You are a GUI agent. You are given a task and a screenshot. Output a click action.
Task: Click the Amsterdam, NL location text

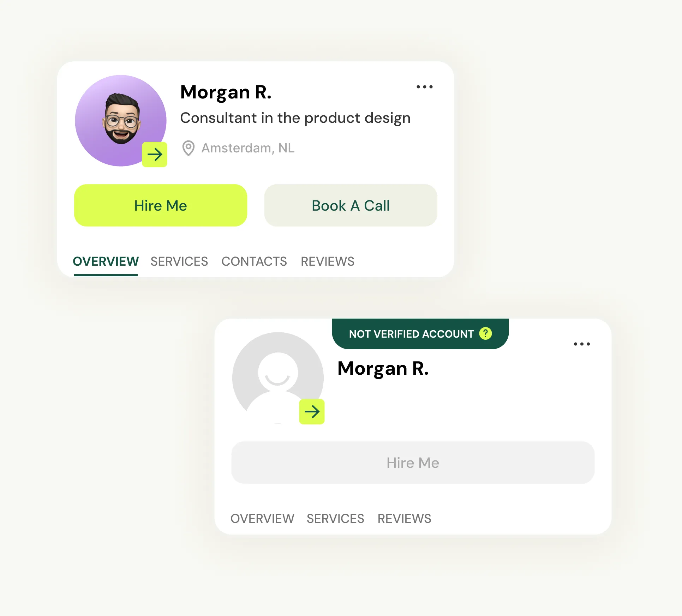click(248, 148)
